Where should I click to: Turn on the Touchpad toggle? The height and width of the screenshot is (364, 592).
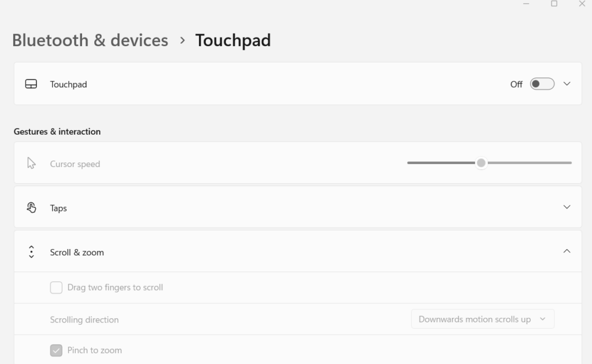[541, 84]
